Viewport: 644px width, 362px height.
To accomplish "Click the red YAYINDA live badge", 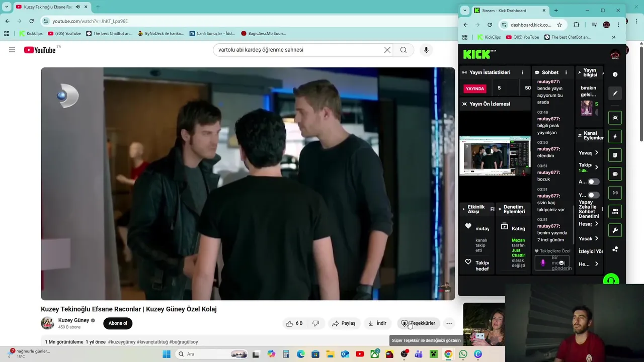I will click(475, 88).
